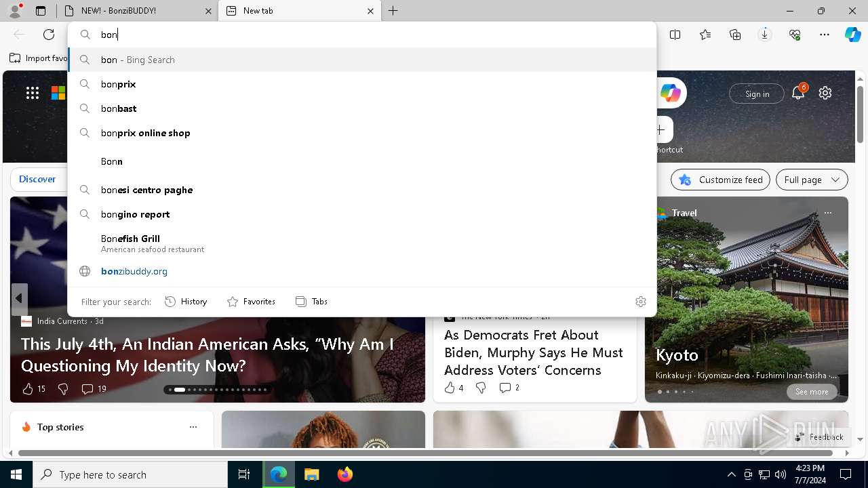
Task: Select the bon - Bing Search suggestion
Action: [362, 60]
